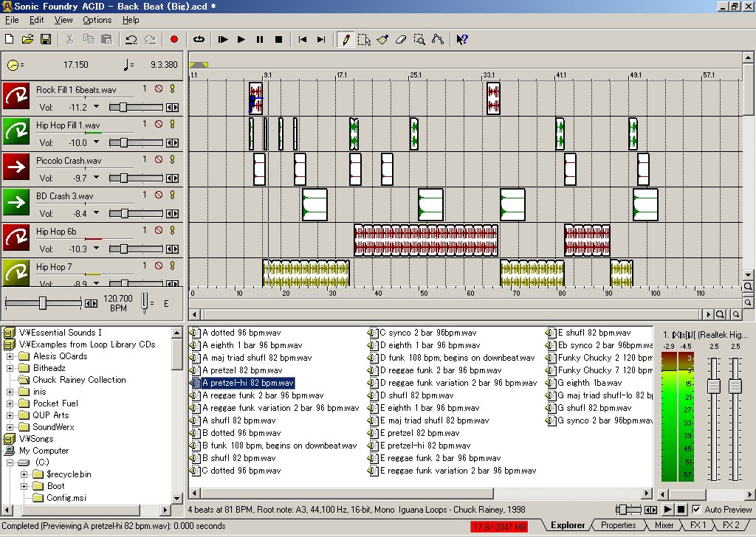This screenshot has height=537, width=756.
Task: Open a file with Open folder icon
Action: pyautogui.click(x=27, y=40)
